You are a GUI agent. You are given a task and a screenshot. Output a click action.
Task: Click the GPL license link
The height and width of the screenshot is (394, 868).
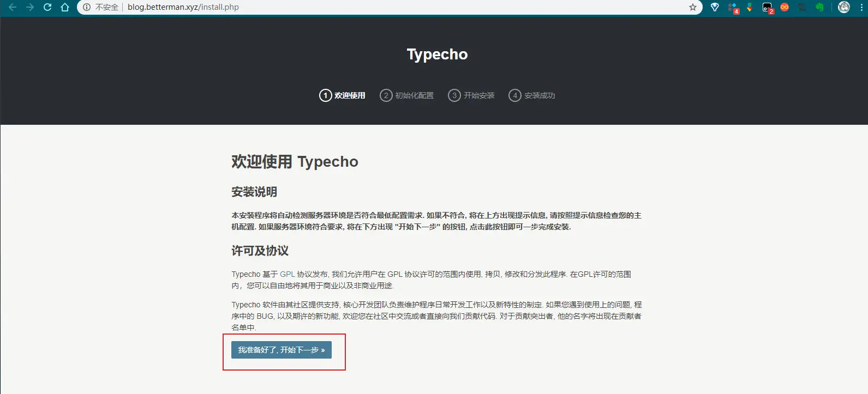click(288, 274)
